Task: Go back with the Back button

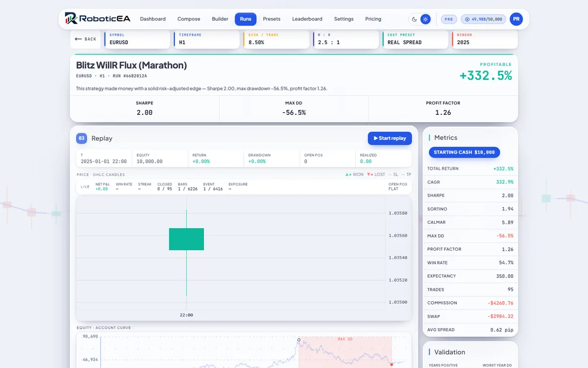Action: [x=85, y=39]
